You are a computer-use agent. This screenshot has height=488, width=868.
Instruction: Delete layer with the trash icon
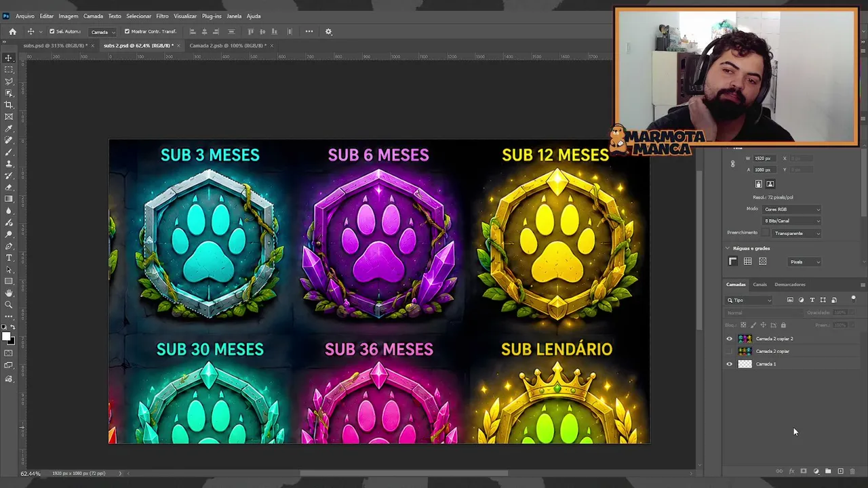[x=852, y=471]
